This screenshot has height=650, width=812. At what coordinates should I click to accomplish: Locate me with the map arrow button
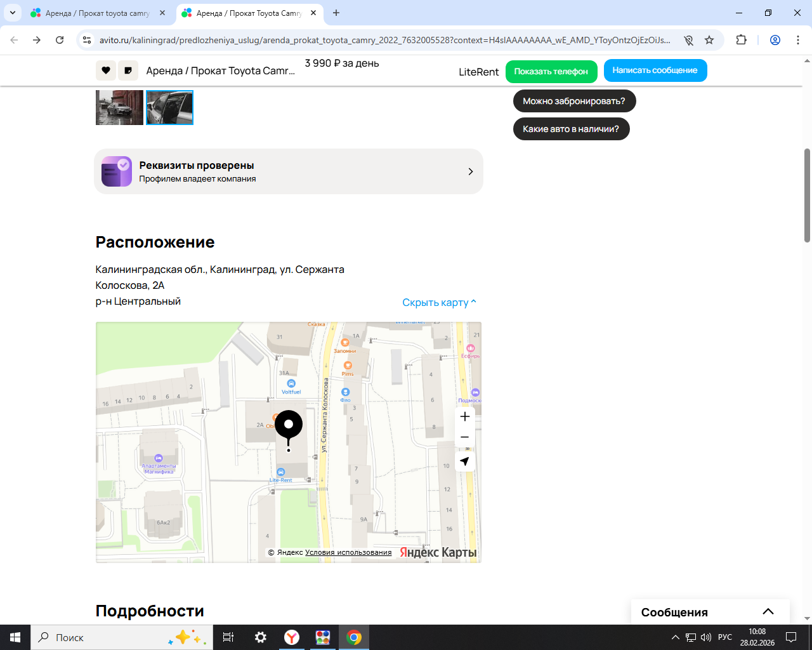pyautogui.click(x=465, y=461)
